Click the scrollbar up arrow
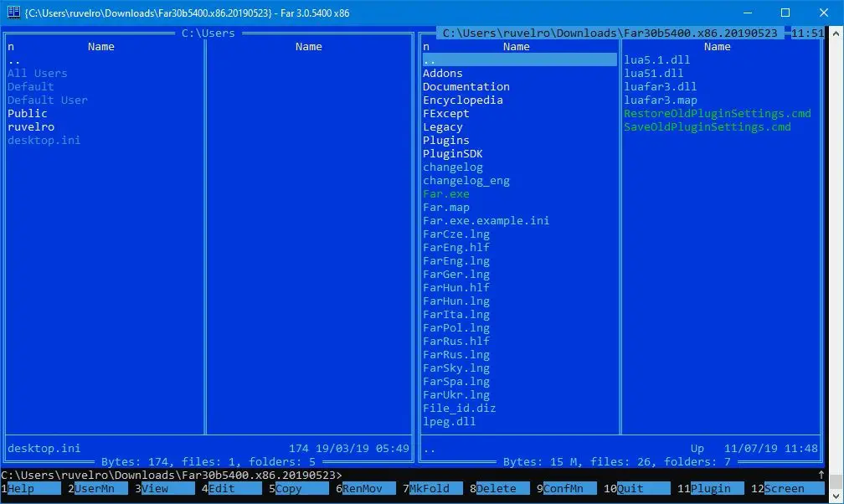This screenshot has width=844, height=504. point(836,33)
